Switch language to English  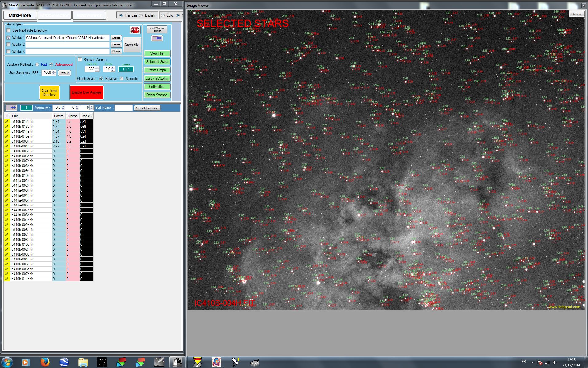[141, 15]
